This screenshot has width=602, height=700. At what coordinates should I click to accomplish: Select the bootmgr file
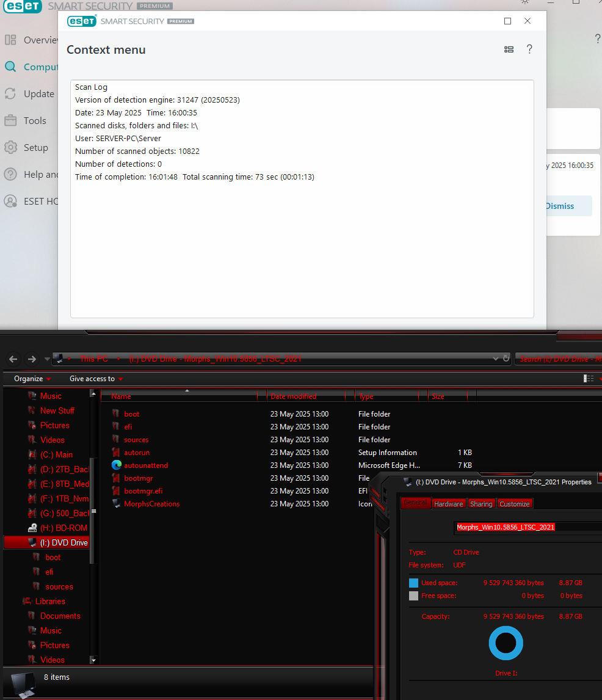[139, 478]
